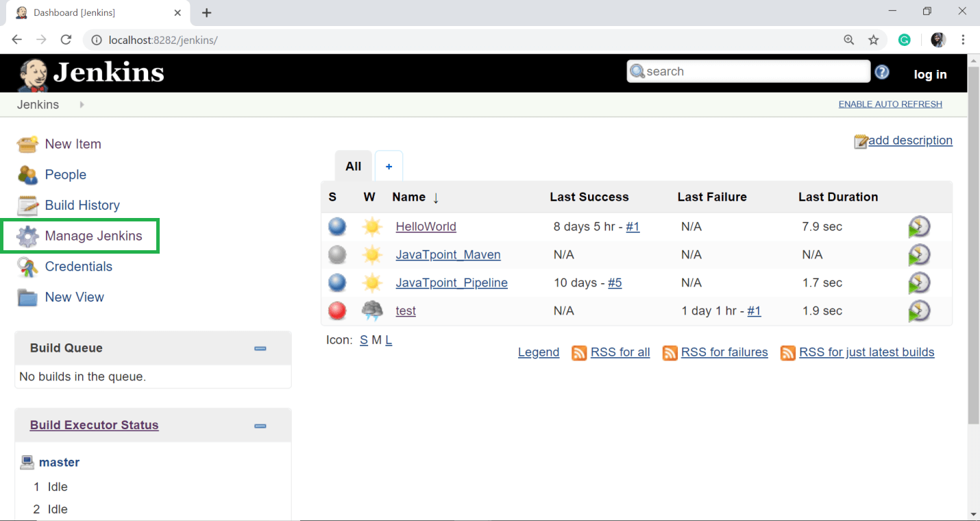Open the master node link
980x521 pixels.
(59, 462)
